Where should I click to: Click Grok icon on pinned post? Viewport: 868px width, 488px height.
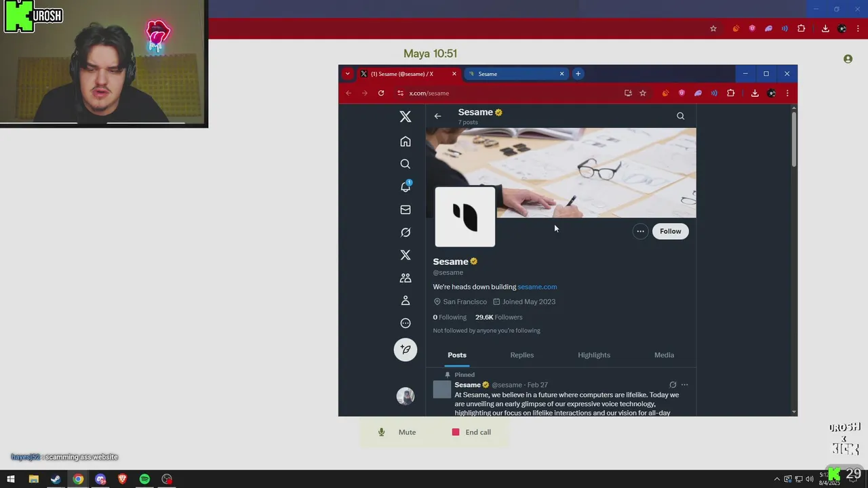coord(673,385)
